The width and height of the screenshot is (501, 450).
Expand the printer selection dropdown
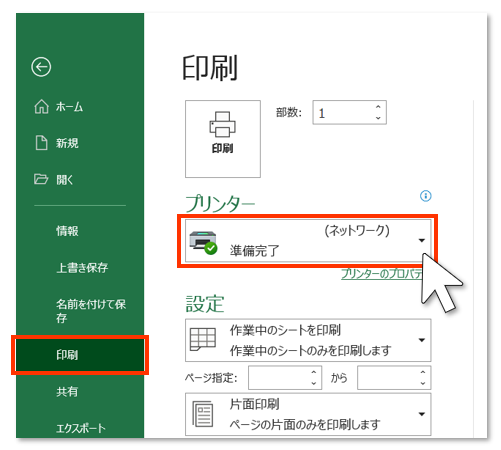422,240
